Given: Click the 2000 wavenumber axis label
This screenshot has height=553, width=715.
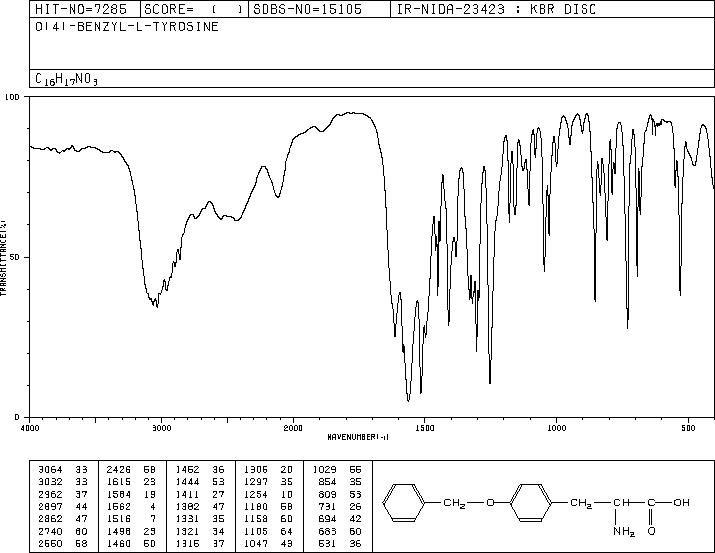Looking at the screenshot, I should click(x=293, y=428).
